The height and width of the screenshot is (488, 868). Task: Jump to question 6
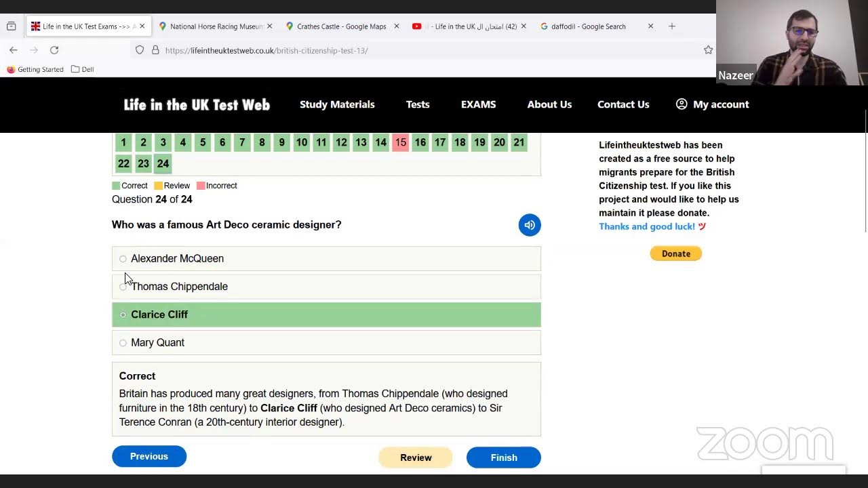(222, 142)
